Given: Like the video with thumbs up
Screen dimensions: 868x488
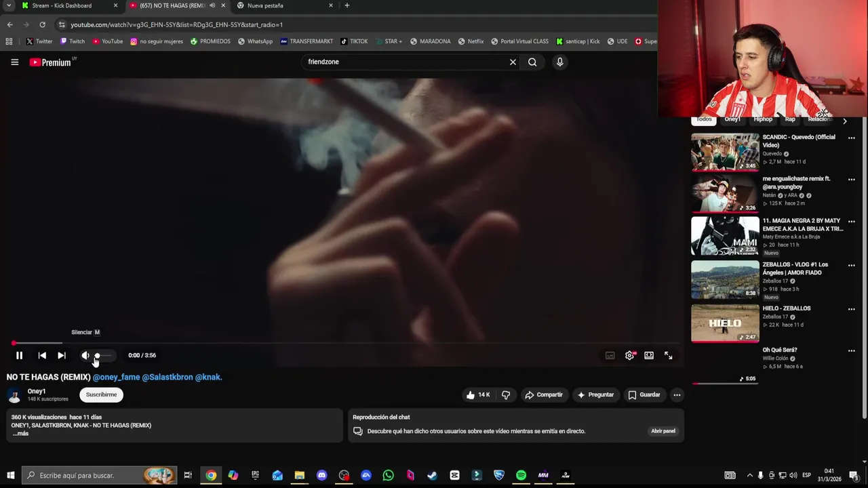Looking at the screenshot, I should [x=478, y=394].
